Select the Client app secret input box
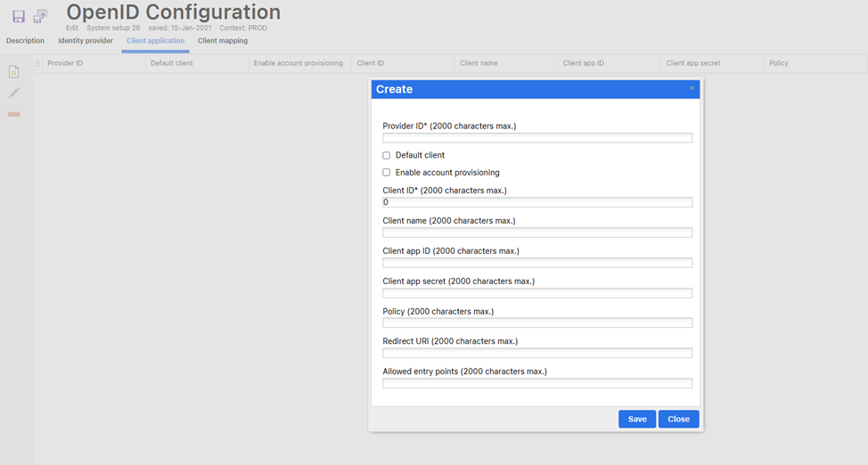This screenshot has height=465, width=868. click(x=537, y=293)
